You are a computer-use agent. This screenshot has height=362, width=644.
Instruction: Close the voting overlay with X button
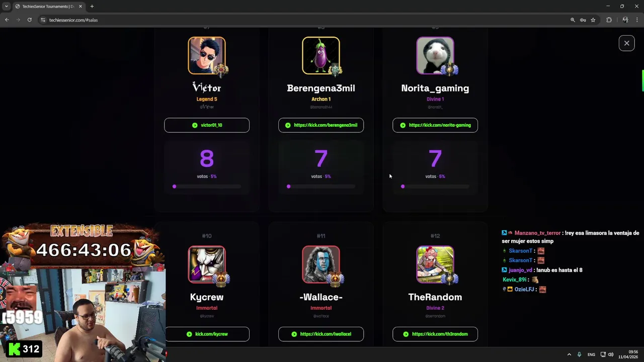pyautogui.click(x=626, y=43)
